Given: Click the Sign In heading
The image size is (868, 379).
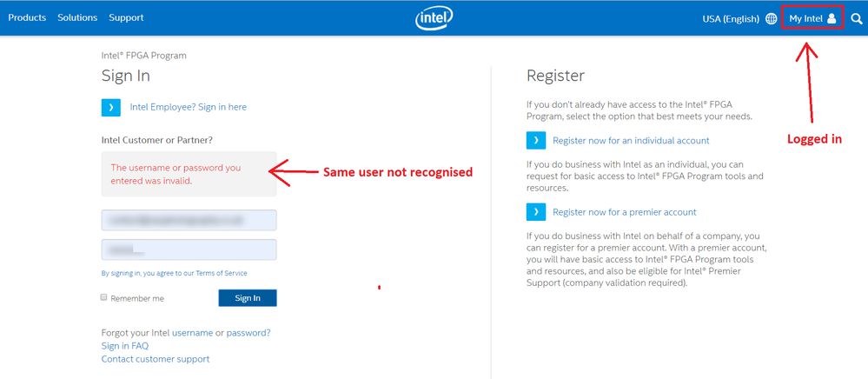Looking at the screenshot, I should click(x=126, y=76).
